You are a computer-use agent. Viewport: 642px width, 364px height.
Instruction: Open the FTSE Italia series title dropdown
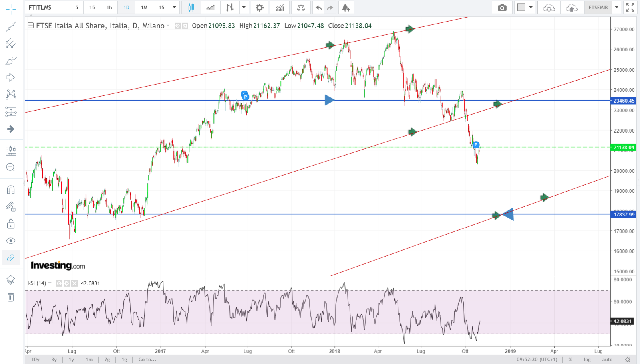tap(168, 26)
